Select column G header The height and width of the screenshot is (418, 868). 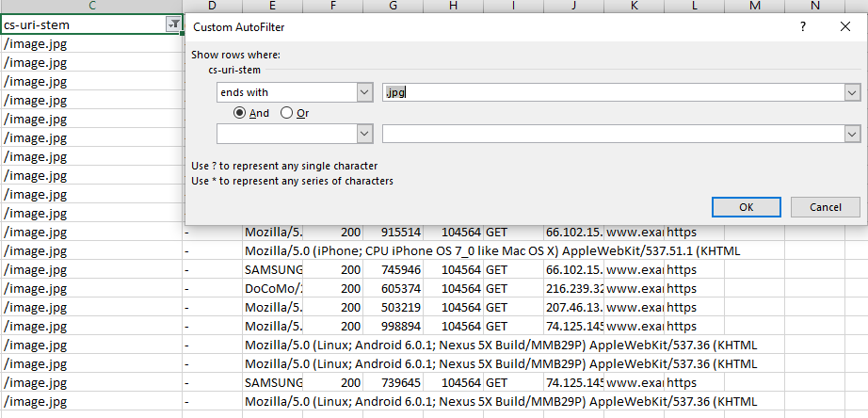coord(393,7)
